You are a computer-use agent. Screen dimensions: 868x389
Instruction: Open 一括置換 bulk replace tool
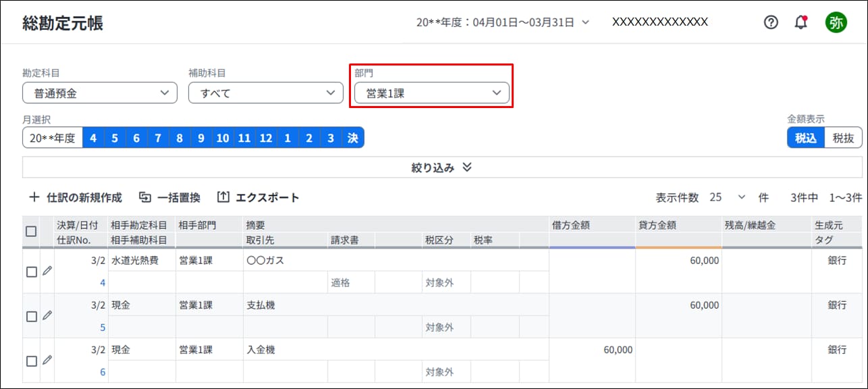(x=169, y=198)
